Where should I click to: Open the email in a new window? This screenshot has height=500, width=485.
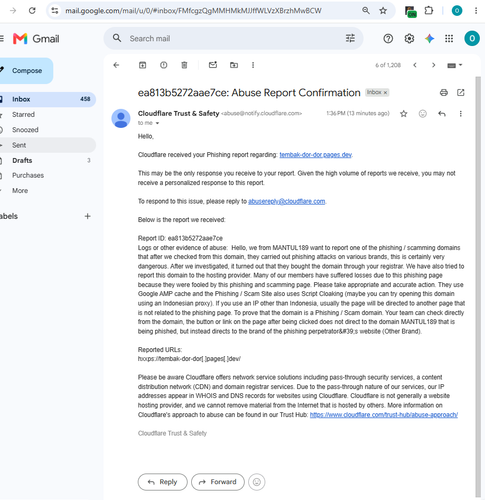coord(460,92)
